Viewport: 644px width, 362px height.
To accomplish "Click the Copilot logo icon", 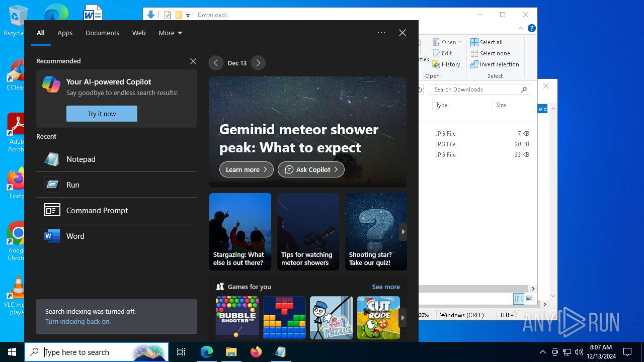I will point(51,84).
